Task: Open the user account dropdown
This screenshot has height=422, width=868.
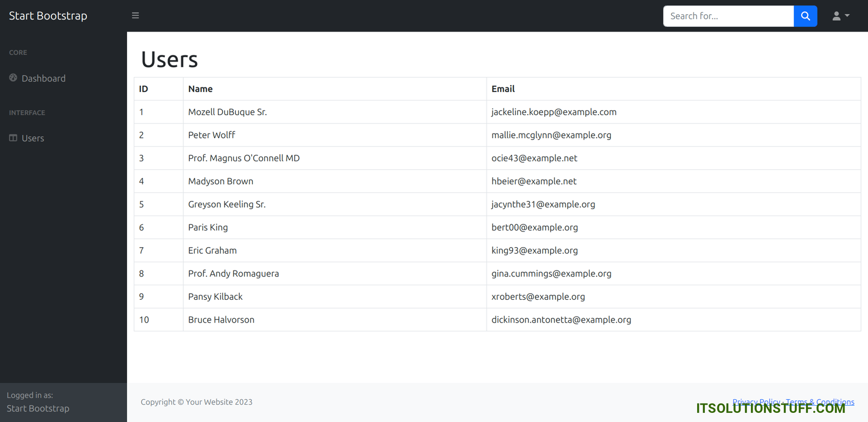Action: pyautogui.click(x=840, y=16)
